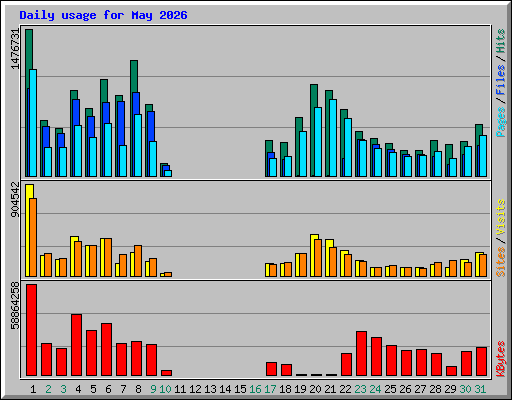This screenshot has width=512, height=400.
Task: Click the green Hits legend label
Action: pyautogui.click(x=500, y=41)
